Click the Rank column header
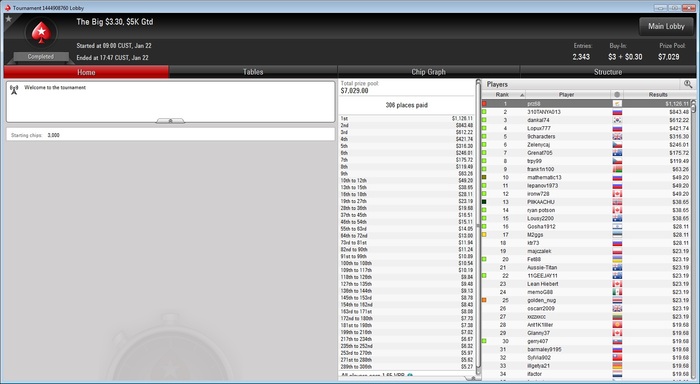Image resolution: width=700 pixels, height=384 pixels. point(504,95)
